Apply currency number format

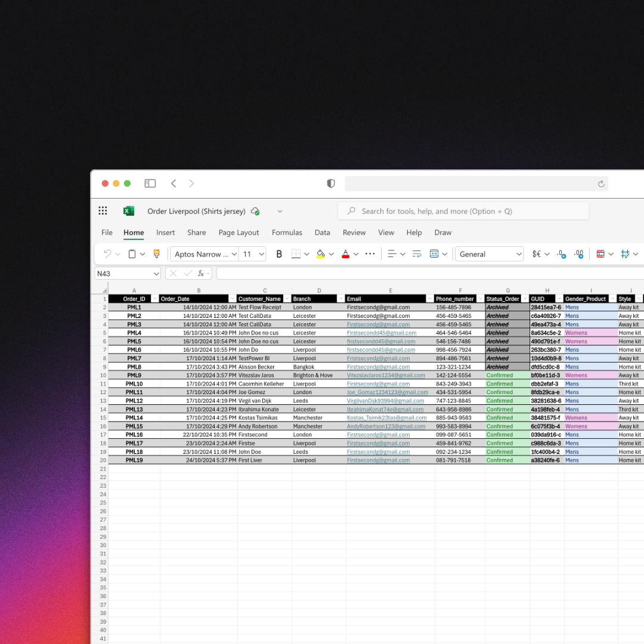point(537,254)
